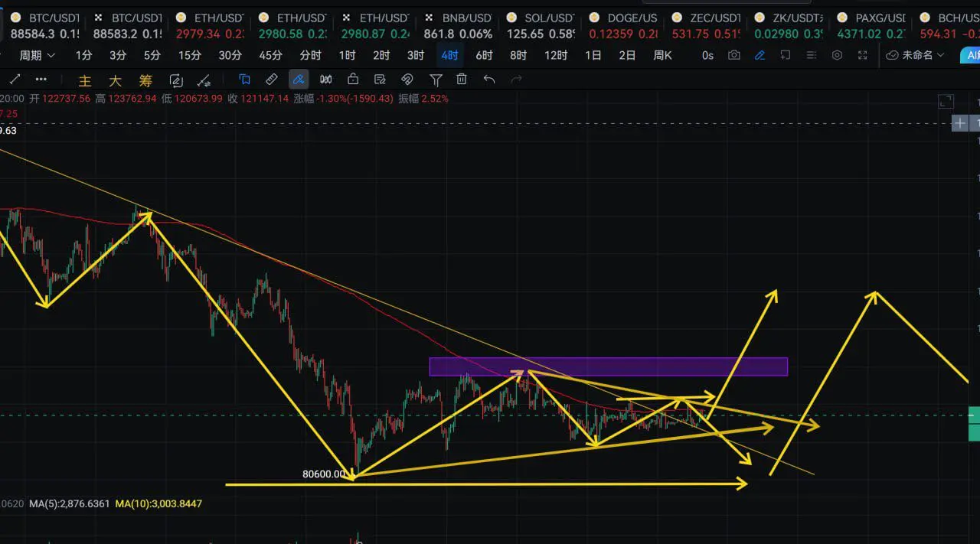Open more drawing tools (three dots)
Viewport: 980px width, 544px height.
pos(41,80)
